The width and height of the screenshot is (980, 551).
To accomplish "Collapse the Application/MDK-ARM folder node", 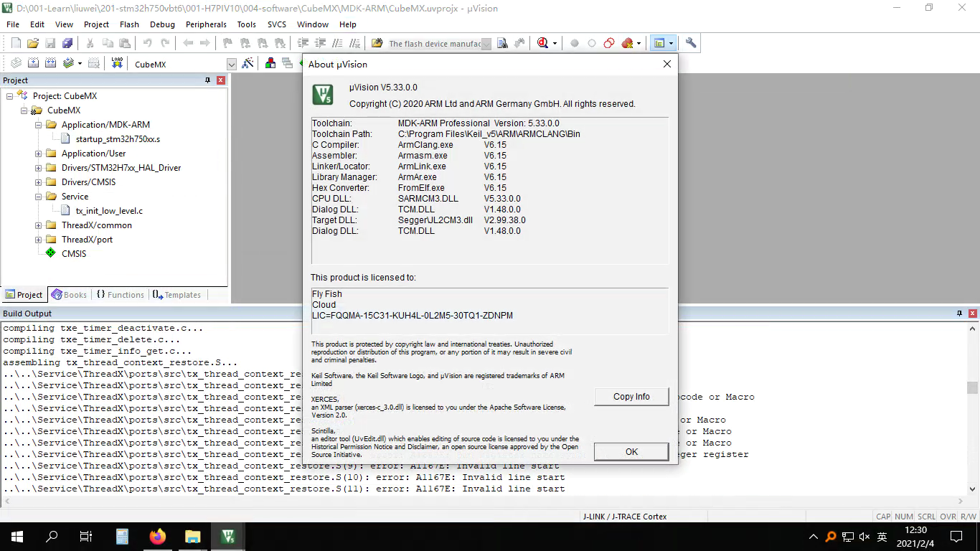I will [39, 125].
